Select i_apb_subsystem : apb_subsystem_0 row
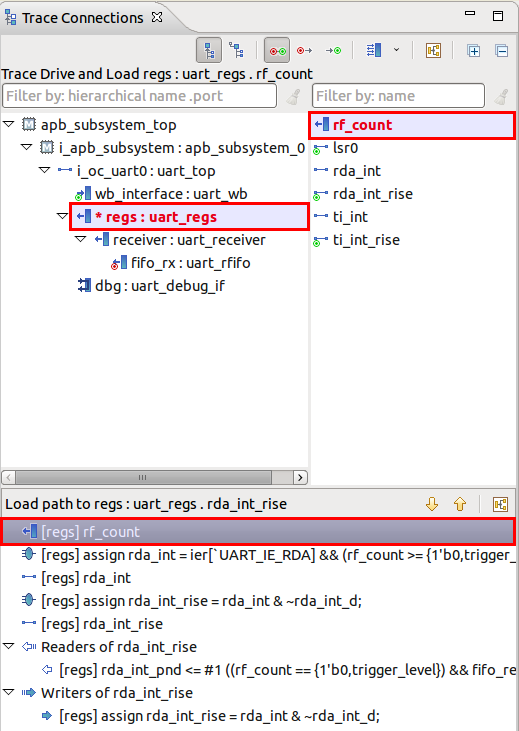The width and height of the screenshot is (519, 731). 182,148
